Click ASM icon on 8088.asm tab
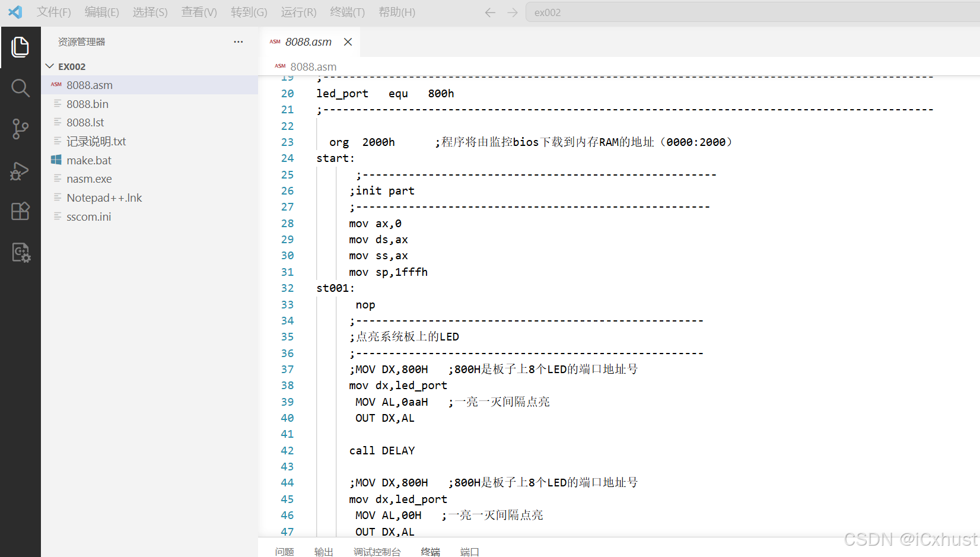This screenshot has width=980, height=557. coord(275,42)
